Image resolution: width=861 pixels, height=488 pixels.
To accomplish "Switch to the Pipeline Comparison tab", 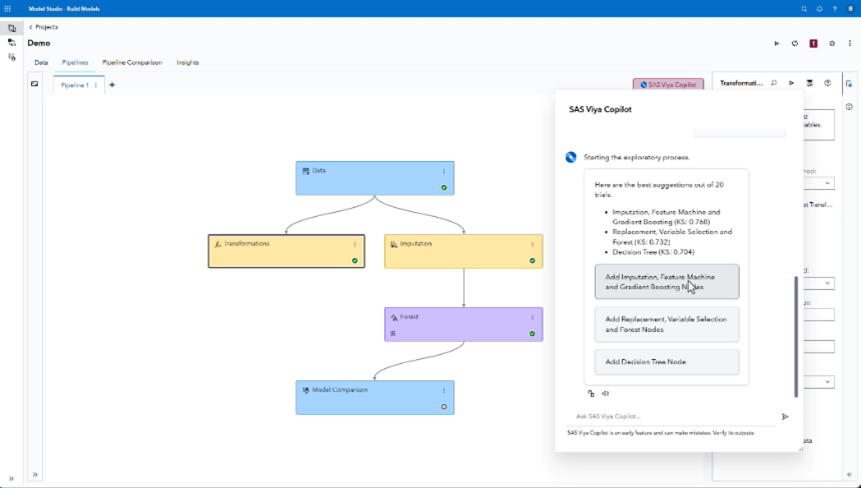I will (132, 63).
